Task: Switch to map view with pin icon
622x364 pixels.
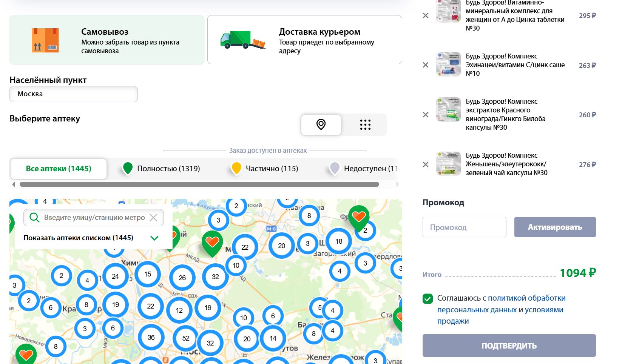Action: point(321,124)
